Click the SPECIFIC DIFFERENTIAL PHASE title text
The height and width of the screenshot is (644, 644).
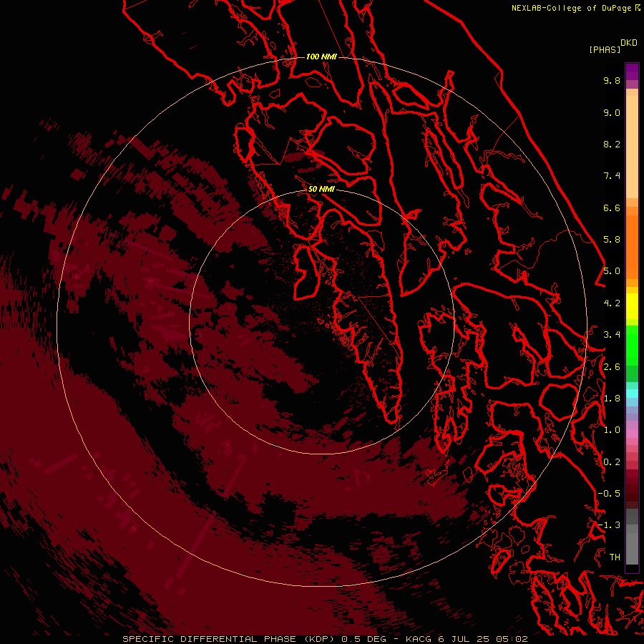[x=209, y=639]
